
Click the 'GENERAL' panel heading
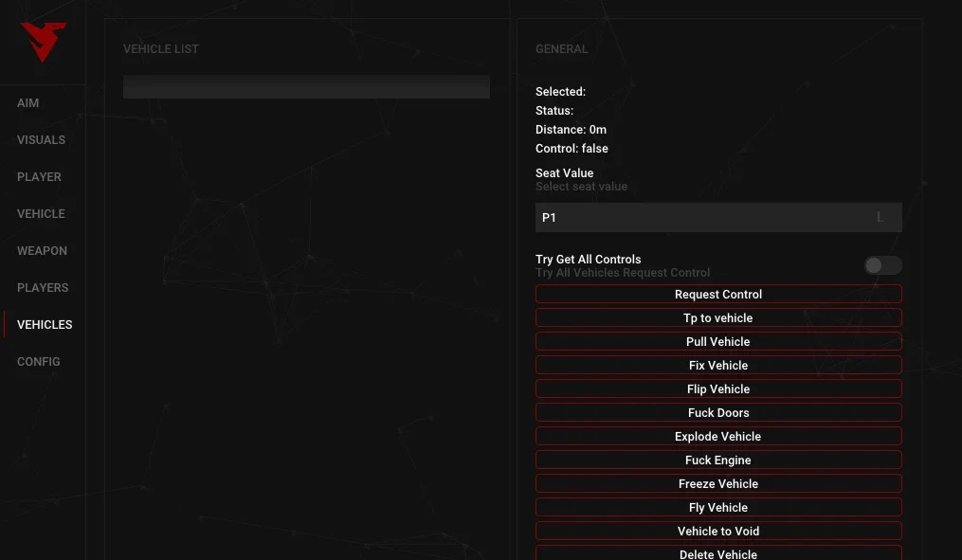point(561,49)
